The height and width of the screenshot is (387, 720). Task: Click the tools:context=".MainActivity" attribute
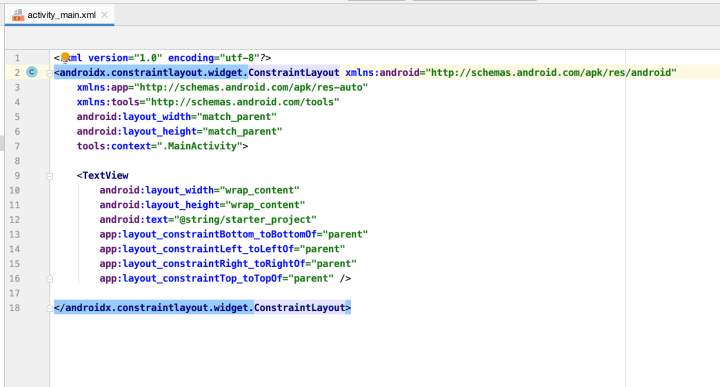click(159, 146)
